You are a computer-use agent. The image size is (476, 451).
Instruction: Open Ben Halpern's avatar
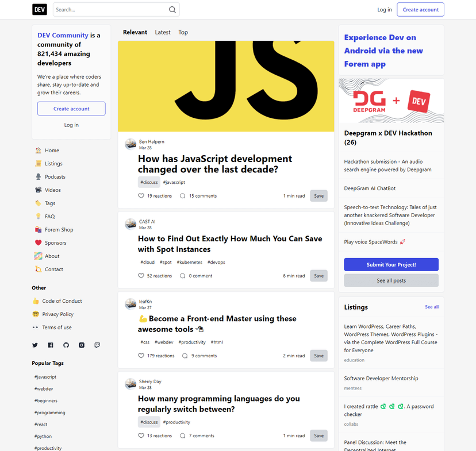click(131, 144)
